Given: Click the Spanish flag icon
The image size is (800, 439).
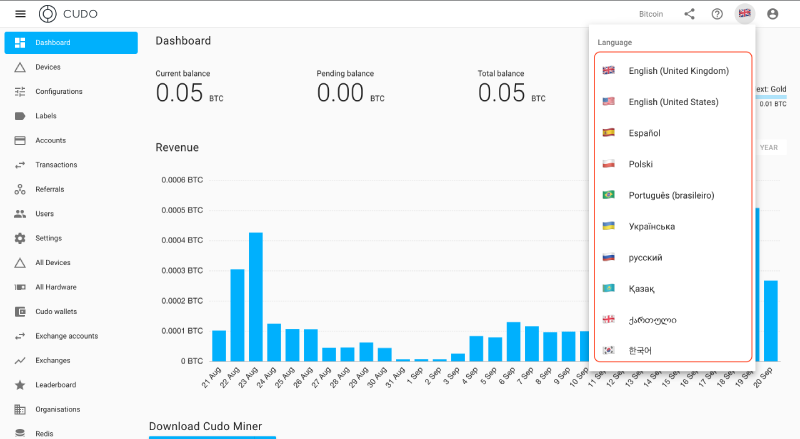Looking at the screenshot, I should click(608, 133).
